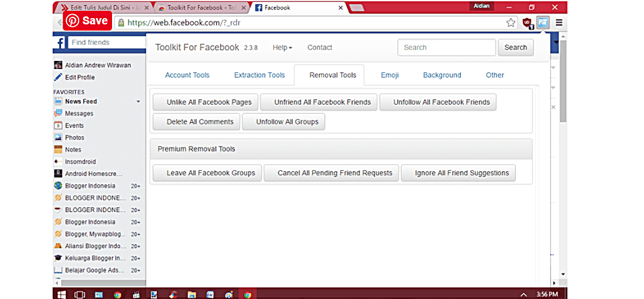This screenshot has height=299, width=644.
Task: Click the Messages sidebar icon
Action: pos(58,113)
